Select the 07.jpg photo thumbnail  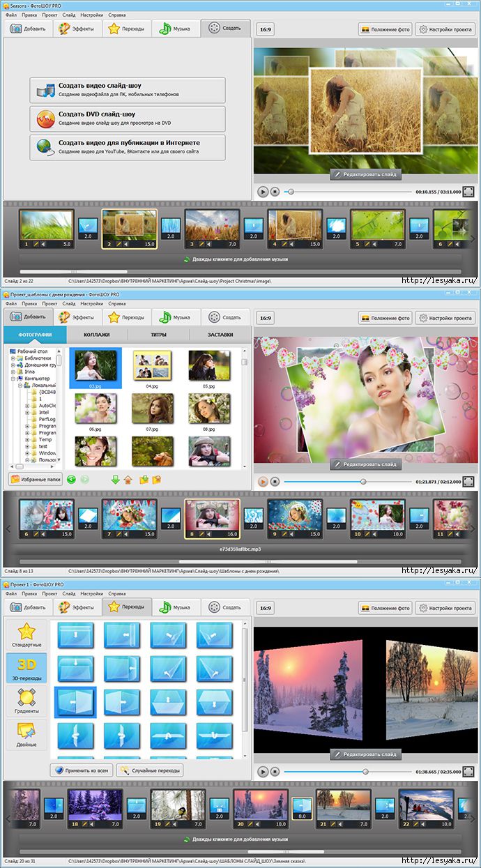coord(153,411)
